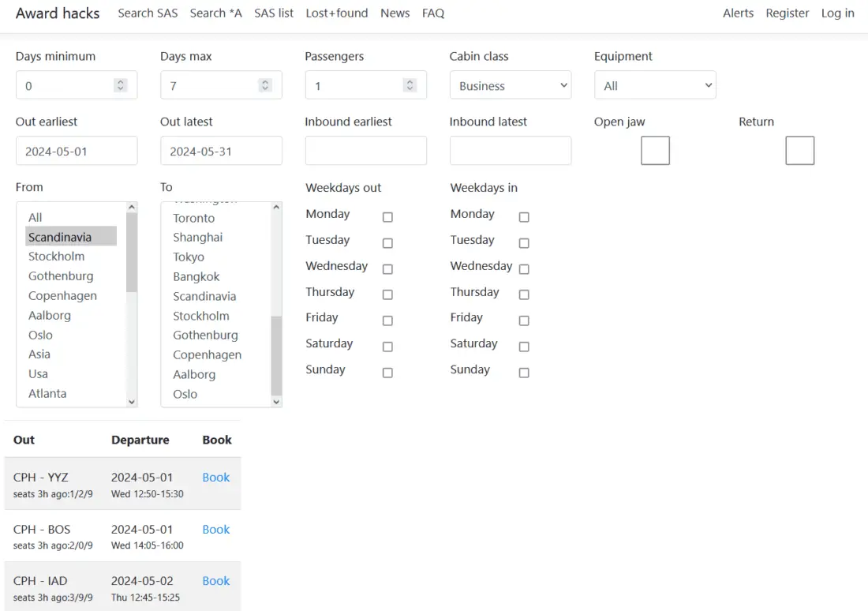Click the Log in link
The height and width of the screenshot is (611, 868).
(x=837, y=13)
